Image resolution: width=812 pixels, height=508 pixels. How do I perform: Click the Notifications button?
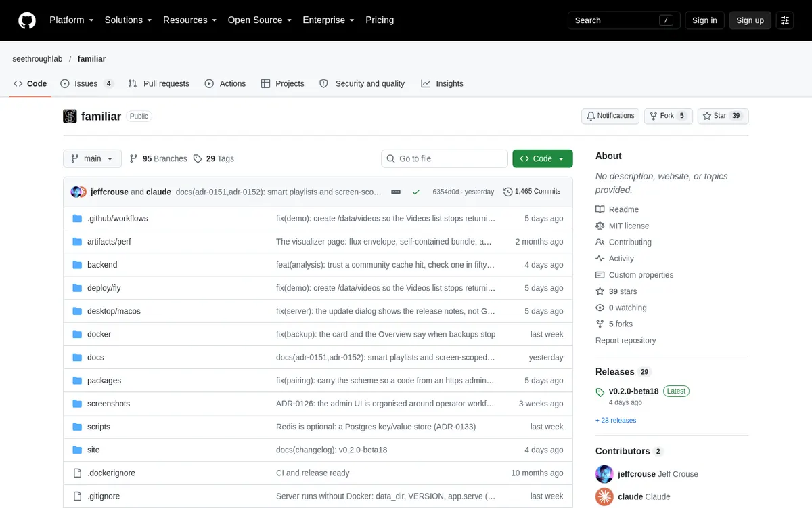click(x=610, y=116)
